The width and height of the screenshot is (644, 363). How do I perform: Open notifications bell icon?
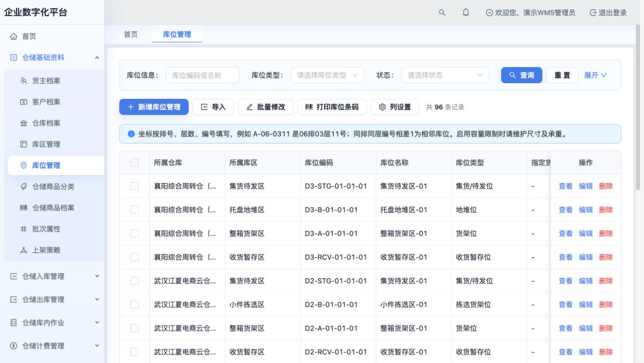pos(466,13)
